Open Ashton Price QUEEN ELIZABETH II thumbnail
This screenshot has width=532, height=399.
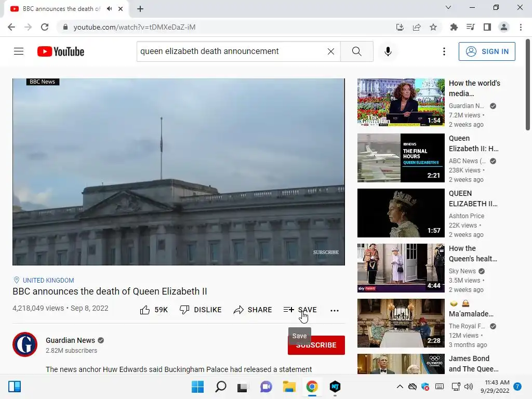tap(401, 212)
